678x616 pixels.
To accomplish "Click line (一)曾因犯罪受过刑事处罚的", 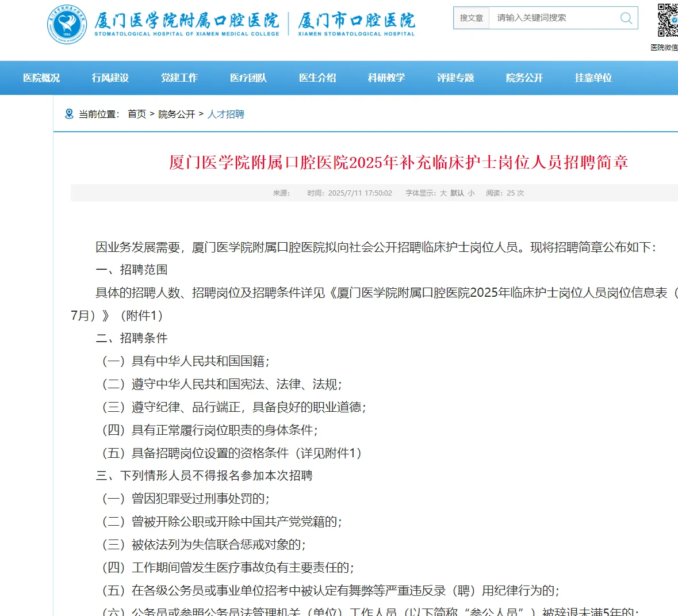I will point(186,499).
